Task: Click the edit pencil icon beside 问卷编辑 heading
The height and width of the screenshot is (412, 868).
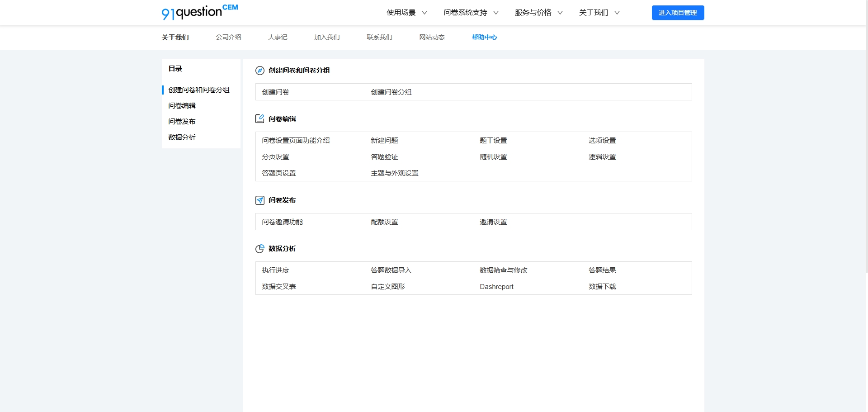Action: coord(260,119)
